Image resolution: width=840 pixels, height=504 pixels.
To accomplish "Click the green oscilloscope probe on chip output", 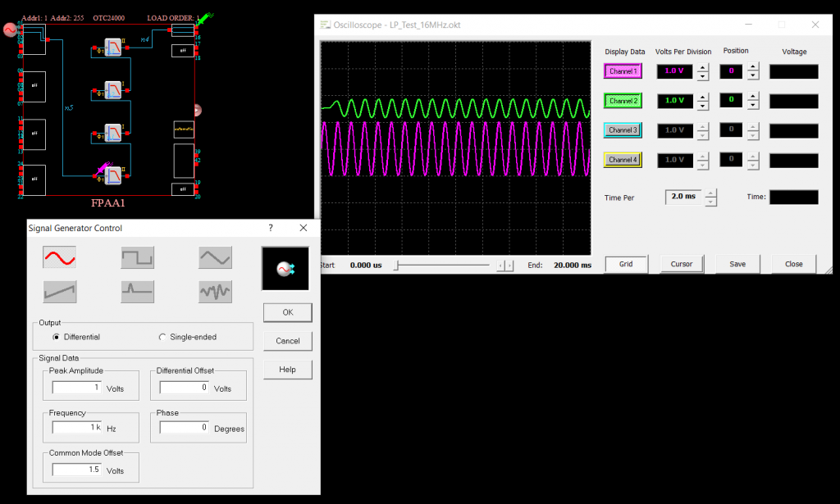I will (x=203, y=20).
